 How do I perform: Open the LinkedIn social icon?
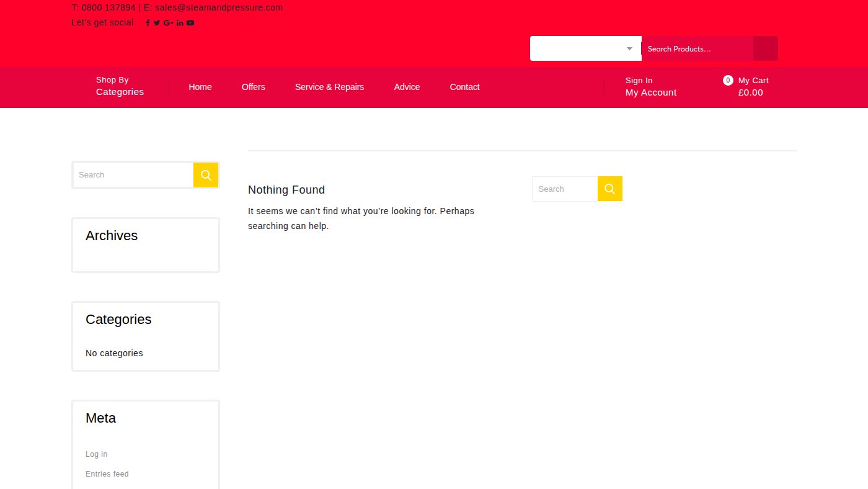tap(180, 23)
